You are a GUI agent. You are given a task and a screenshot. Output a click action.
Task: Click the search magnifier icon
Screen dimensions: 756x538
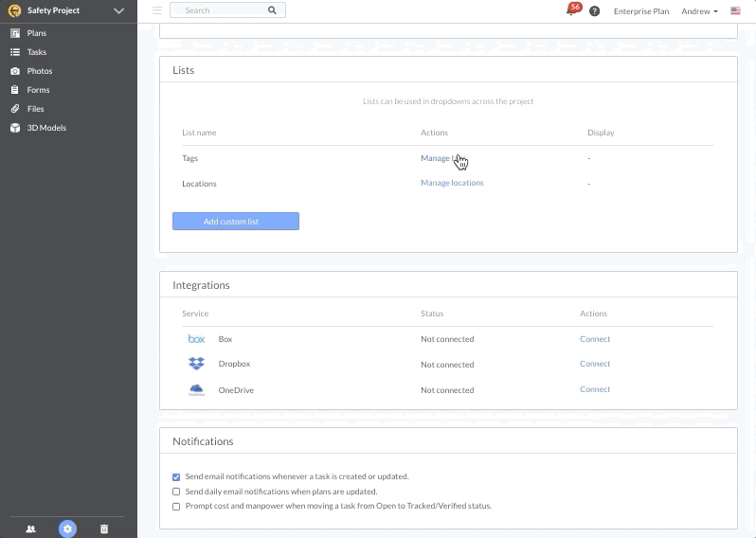click(272, 10)
